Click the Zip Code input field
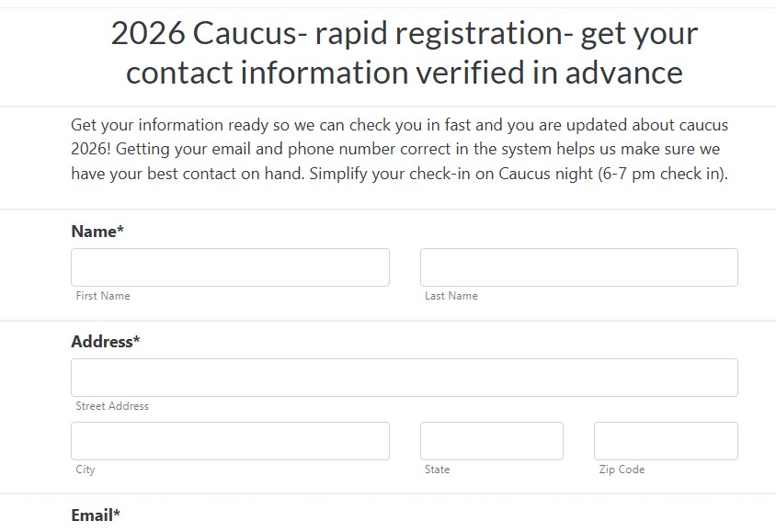 tap(665, 440)
